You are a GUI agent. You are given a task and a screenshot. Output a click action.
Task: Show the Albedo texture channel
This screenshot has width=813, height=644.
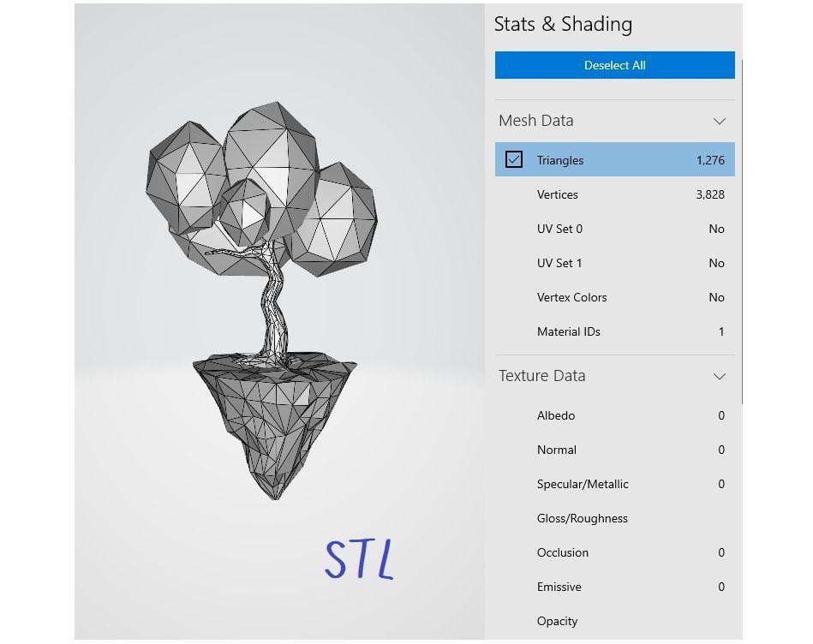click(x=614, y=415)
